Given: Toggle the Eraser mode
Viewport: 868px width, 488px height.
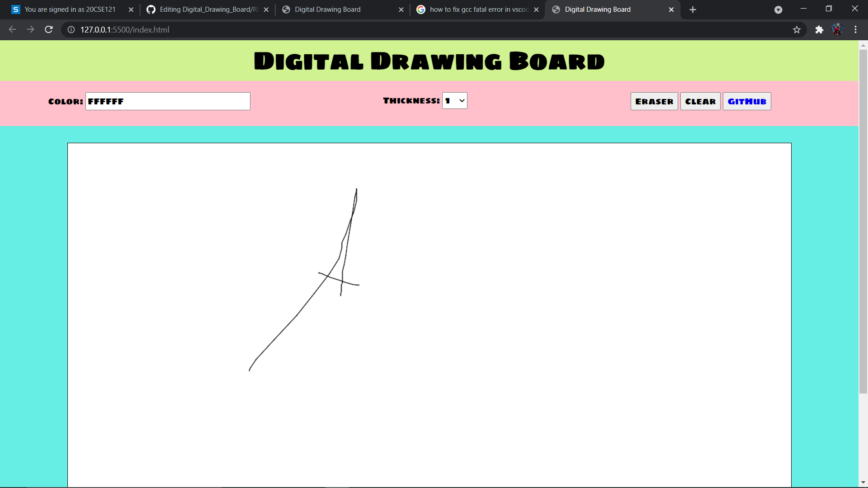Looking at the screenshot, I should pos(654,101).
